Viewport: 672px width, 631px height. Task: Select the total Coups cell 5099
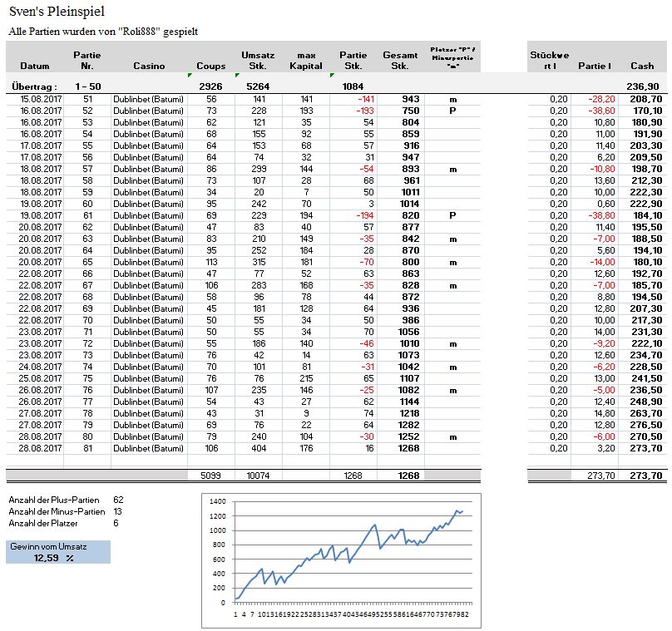click(x=210, y=476)
